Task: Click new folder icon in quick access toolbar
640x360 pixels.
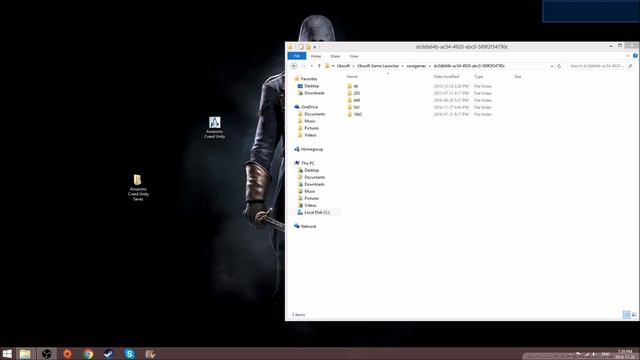Action: (x=309, y=47)
